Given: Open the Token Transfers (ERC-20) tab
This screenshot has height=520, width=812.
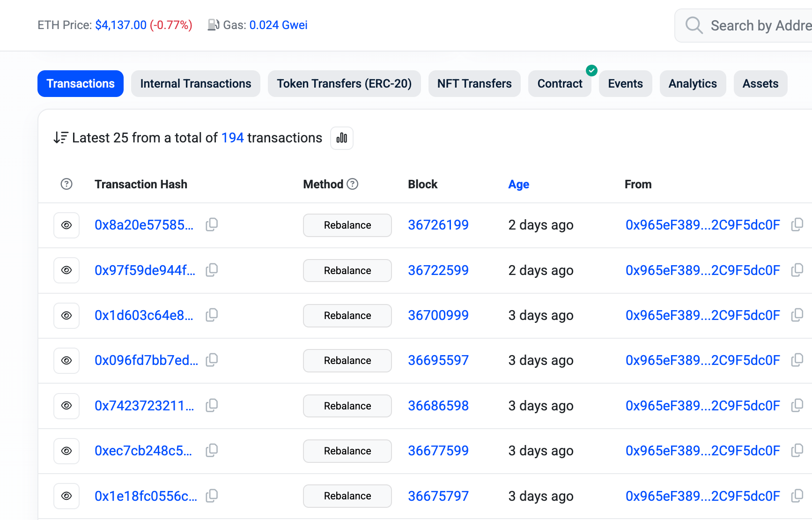Looking at the screenshot, I should click(344, 84).
